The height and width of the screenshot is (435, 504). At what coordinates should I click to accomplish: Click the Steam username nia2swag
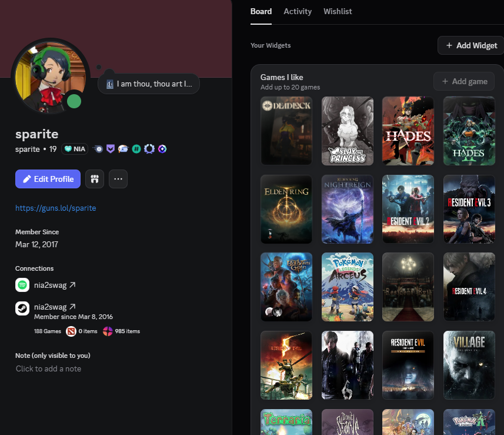click(50, 307)
